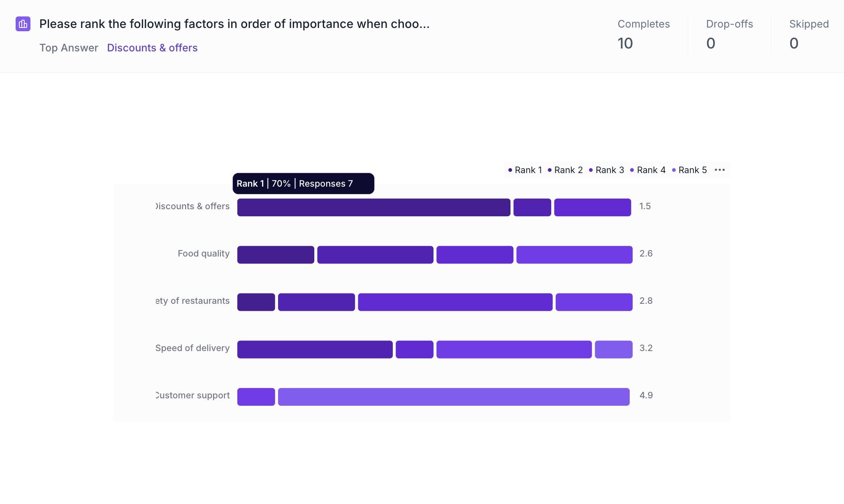844x504 pixels.
Task: Click Variety of restaurants Rank 3 segment
Action: 455,302
